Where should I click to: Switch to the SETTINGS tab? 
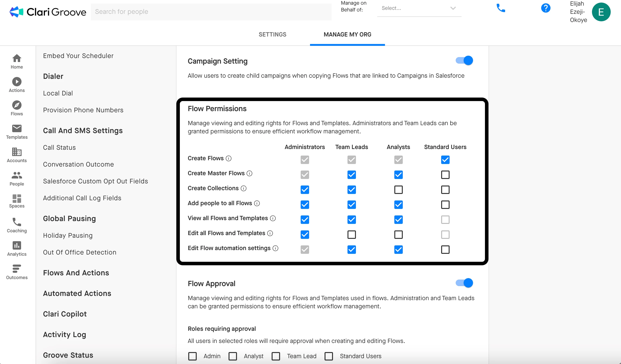pos(272,34)
